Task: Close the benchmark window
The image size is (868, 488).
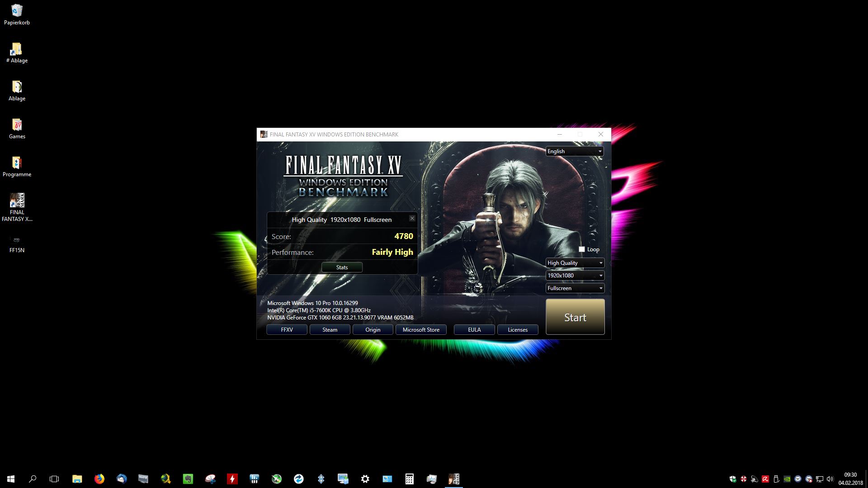Action: click(x=600, y=134)
